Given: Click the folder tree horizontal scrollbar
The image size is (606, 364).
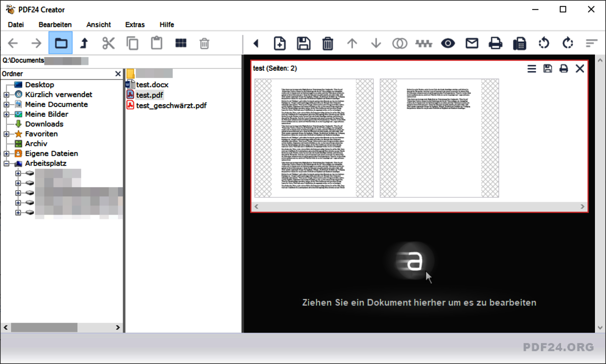Looking at the screenshot, I should (x=44, y=327).
